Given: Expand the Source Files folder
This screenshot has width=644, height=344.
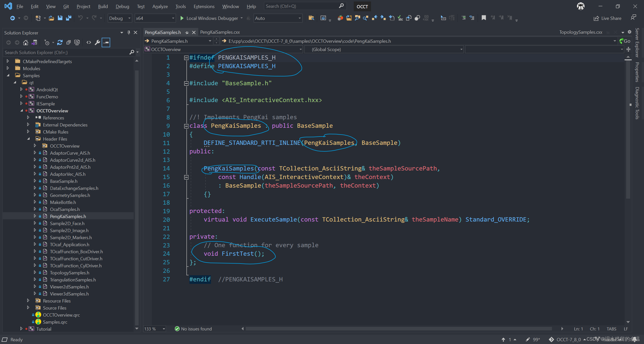Looking at the screenshot, I should tap(28, 308).
